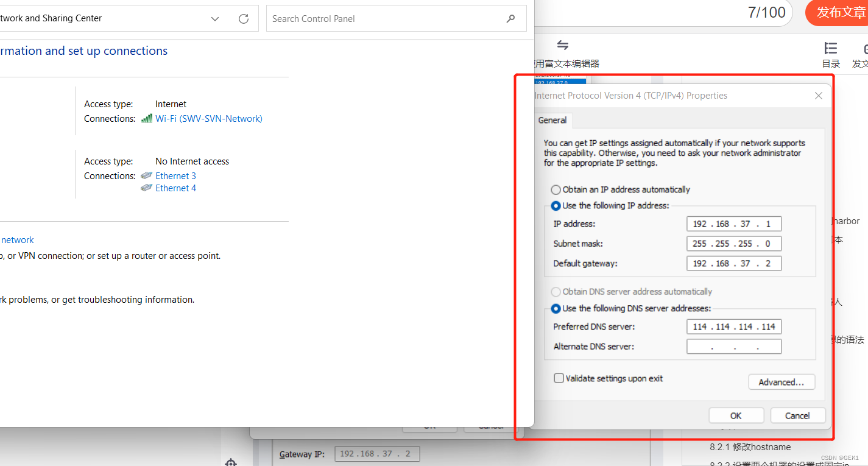The image size is (868, 466).
Task: Open the Advanced... settings button
Action: click(782, 382)
